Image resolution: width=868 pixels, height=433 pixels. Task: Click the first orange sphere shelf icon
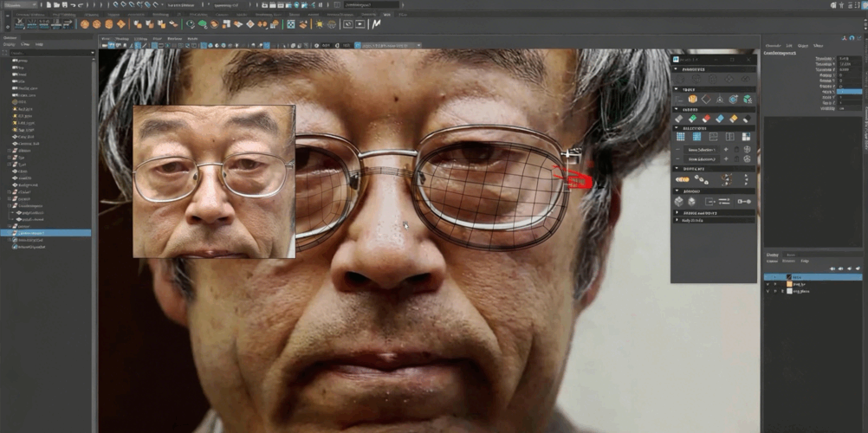(x=85, y=24)
